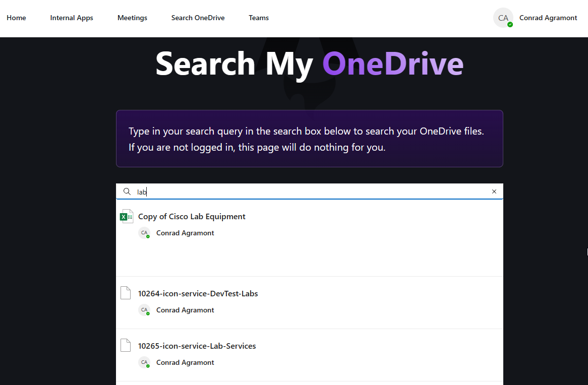The image size is (588, 385).
Task: Clear the search box with the X
Action: (x=494, y=191)
